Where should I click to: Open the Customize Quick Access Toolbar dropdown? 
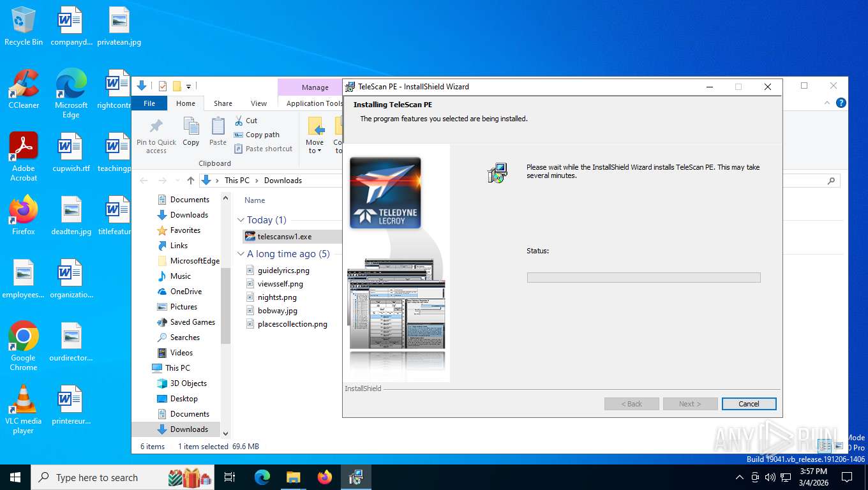pyautogui.click(x=189, y=87)
